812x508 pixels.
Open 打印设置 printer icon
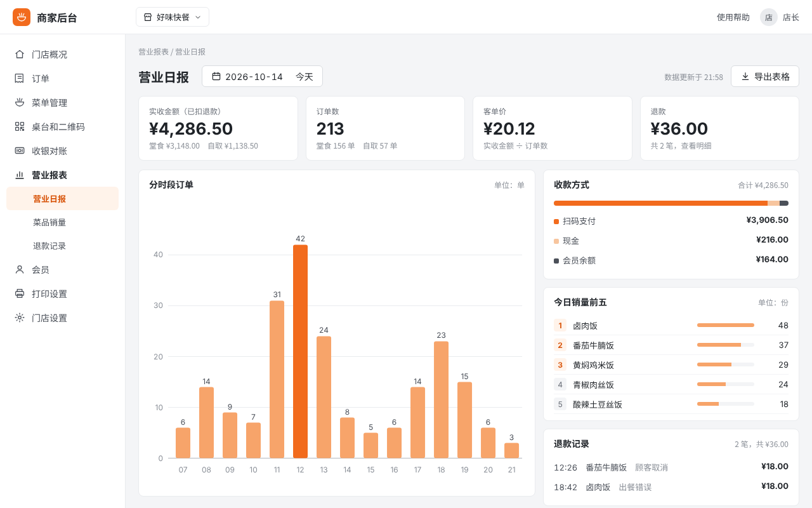pyautogui.click(x=20, y=293)
